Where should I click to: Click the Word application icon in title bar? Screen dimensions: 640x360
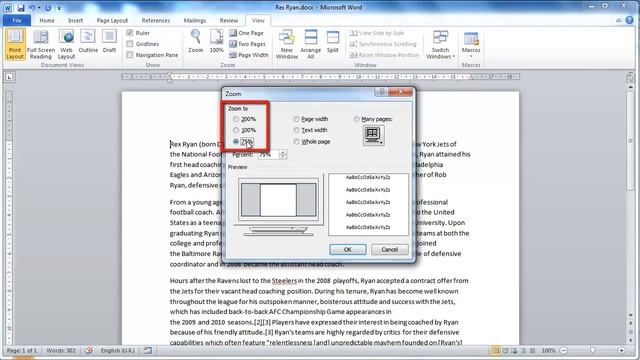pos(8,7)
